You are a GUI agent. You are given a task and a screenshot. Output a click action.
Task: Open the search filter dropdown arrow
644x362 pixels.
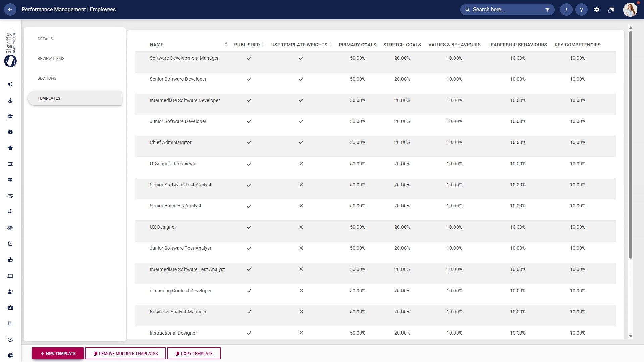point(547,10)
